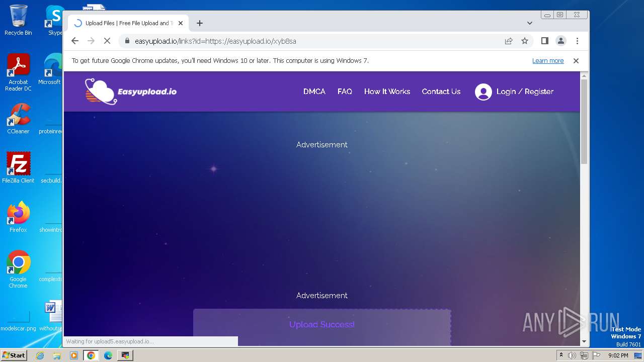Open the Action Center flag icon
Screen dimensions: 644x362
(596, 355)
